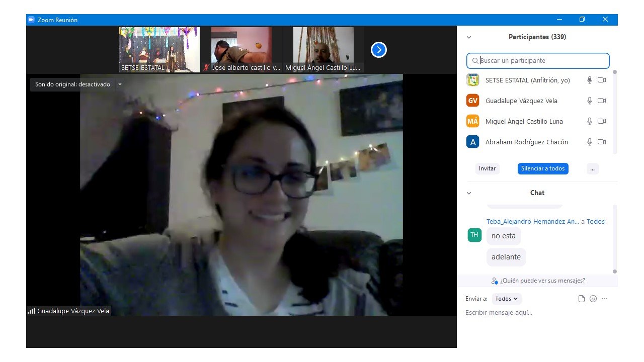Toggle microphone for Guadalupe Vázquez Vela
The height and width of the screenshot is (362, 644).
(590, 101)
